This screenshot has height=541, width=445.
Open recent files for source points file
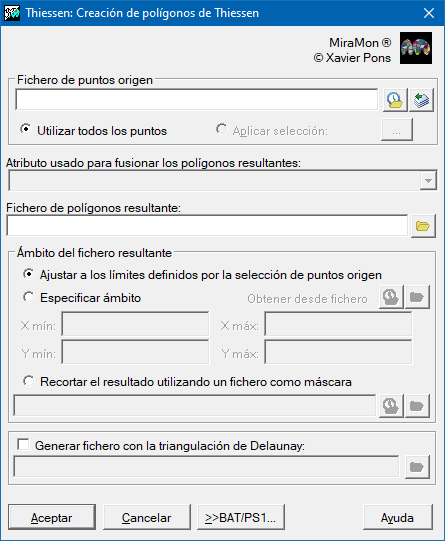pyautogui.click(x=395, y=100)
